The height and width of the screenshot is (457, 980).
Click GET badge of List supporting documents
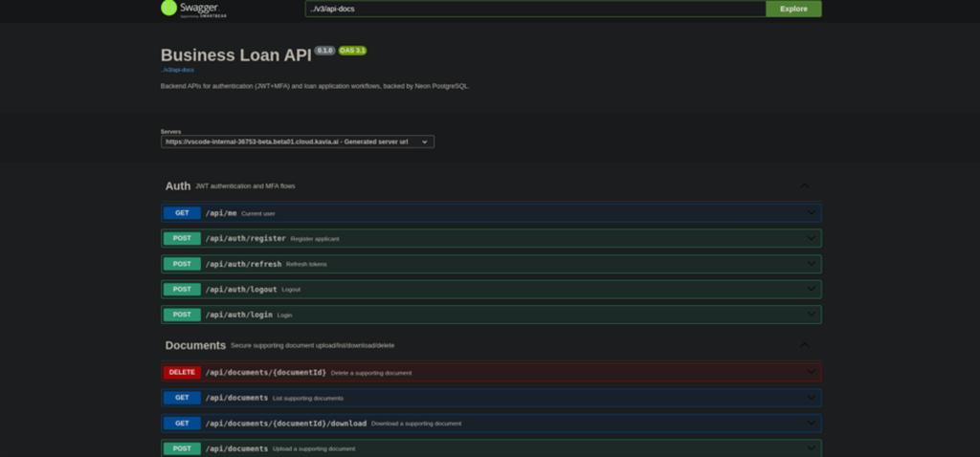click(182, 398)
